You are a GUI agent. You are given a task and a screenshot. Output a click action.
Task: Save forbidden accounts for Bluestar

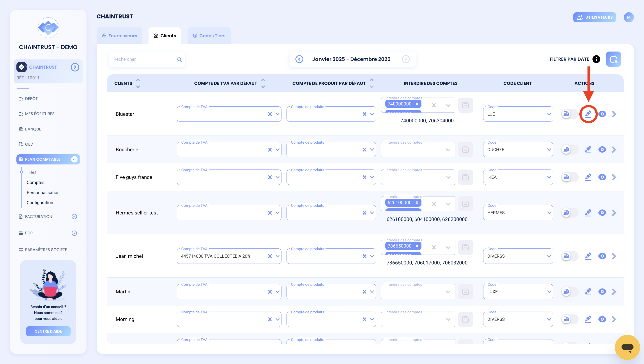(x=465, y=105)
